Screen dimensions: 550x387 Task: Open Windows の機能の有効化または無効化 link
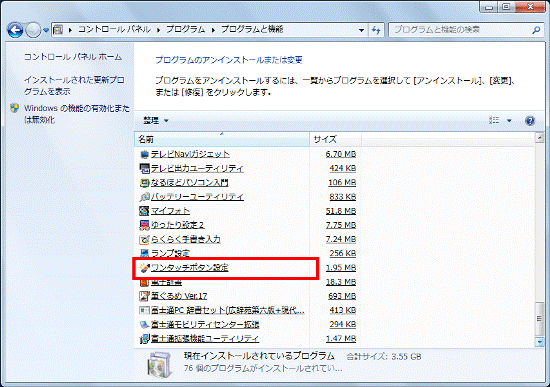click(76, 114)
